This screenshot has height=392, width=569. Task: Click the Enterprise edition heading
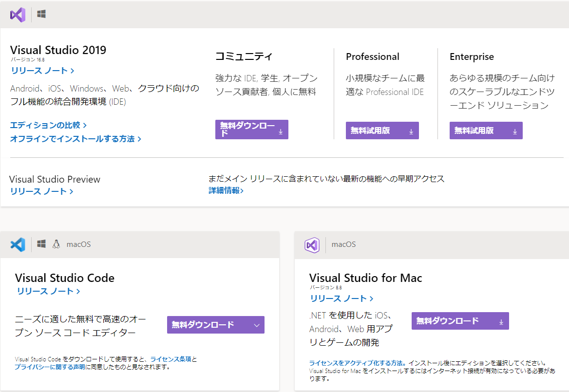click(472, 56)
